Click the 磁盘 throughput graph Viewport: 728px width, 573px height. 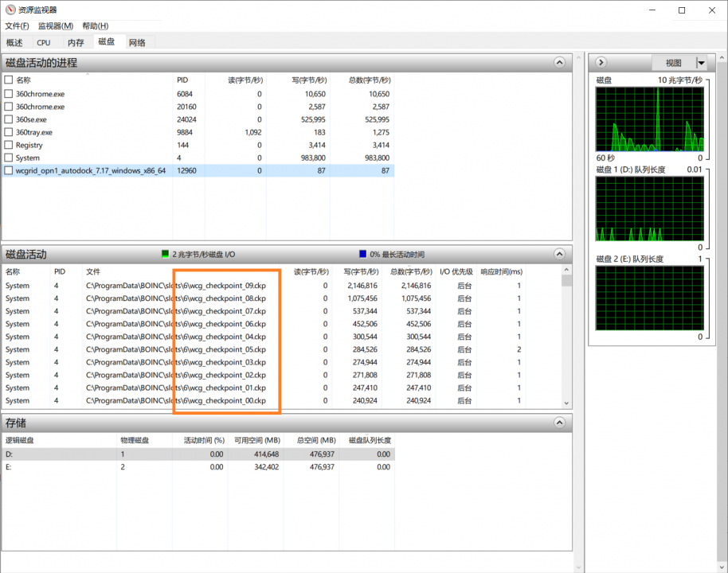(x=649, y=119)
